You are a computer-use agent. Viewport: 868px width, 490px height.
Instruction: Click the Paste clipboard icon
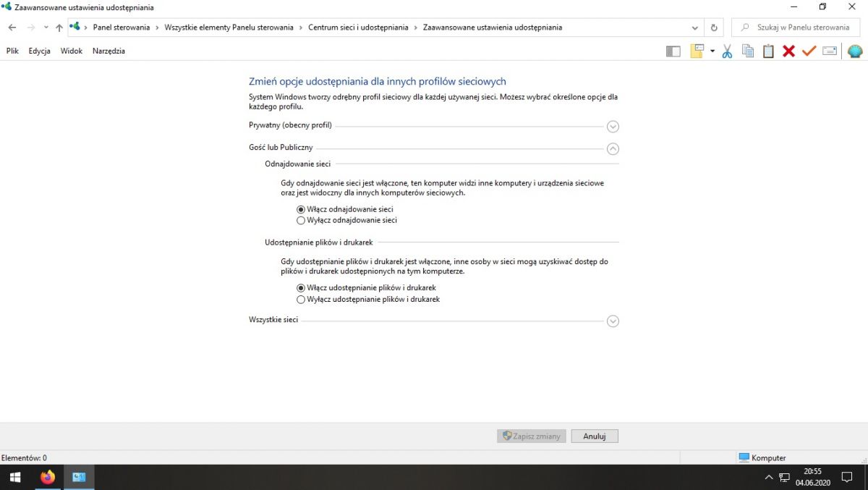[x=768, y=51]
